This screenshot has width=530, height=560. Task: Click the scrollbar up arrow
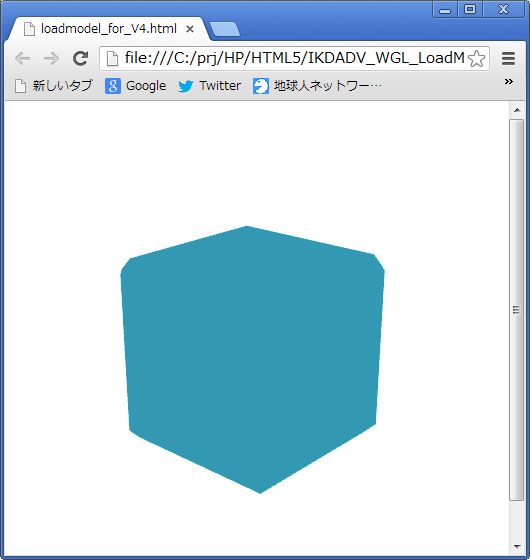pos(517,110)
